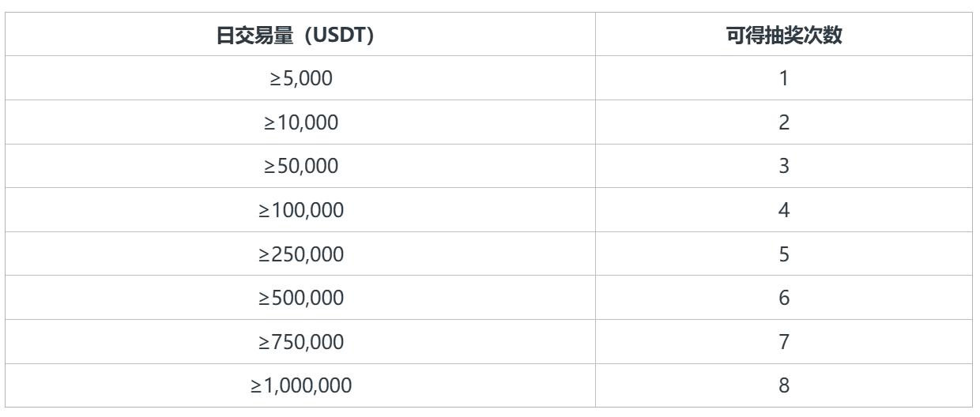
Task: Click the draw count cell showing 6
Action: pos(782,298)
